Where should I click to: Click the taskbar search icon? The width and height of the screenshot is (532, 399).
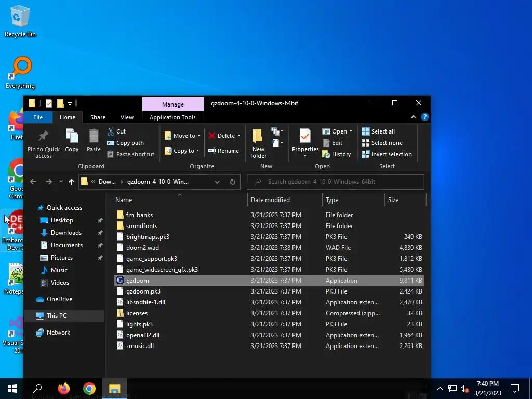pos(37,389)
